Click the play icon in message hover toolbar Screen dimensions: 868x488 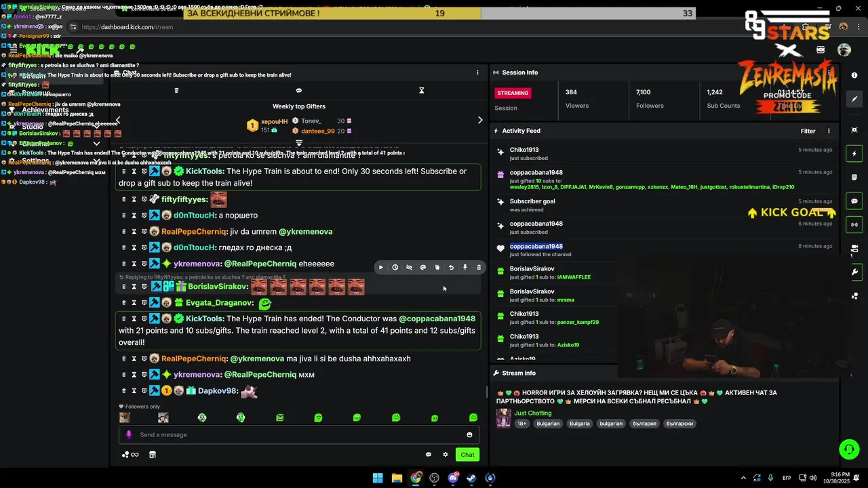tap(381, 268)
